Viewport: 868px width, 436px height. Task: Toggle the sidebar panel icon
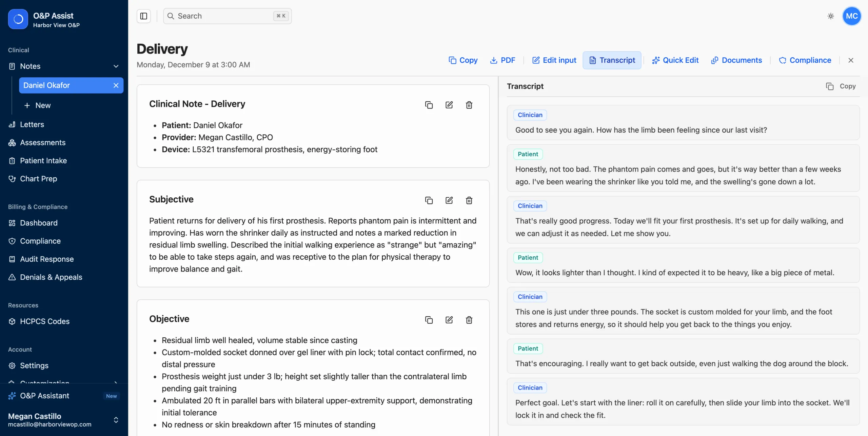coord(143,16)
